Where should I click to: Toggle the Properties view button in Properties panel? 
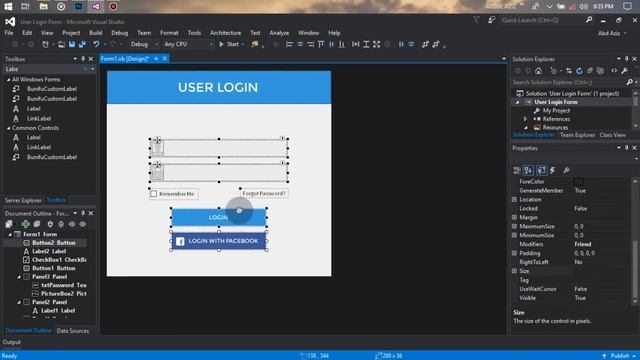tap(541, 170)
